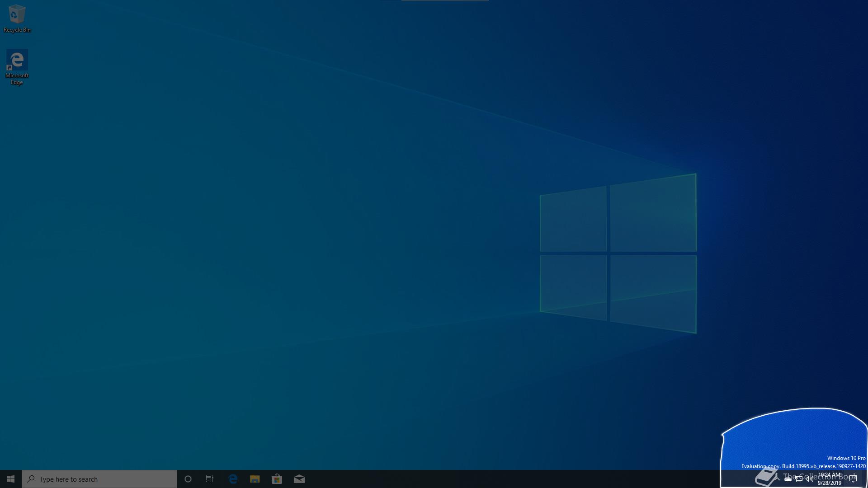Open the OneDrive cloud tray icon

pyautogui.click(x=788, y=479)
